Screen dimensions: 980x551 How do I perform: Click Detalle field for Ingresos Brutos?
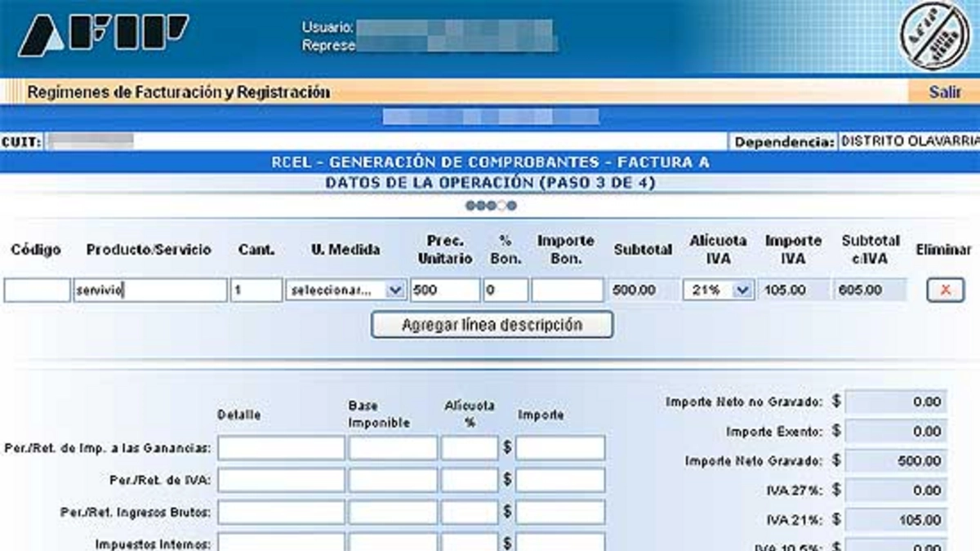point(281,512)
